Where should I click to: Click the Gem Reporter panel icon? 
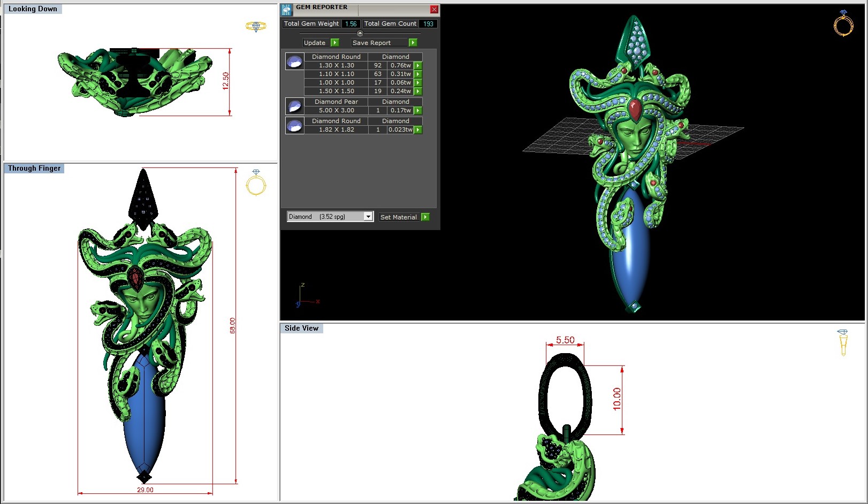[286, 9]
